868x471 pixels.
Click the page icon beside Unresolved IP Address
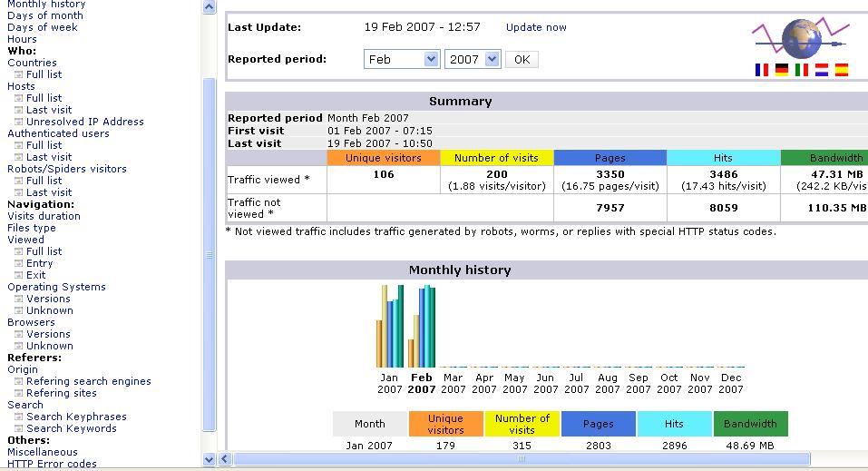pos(18,122)
